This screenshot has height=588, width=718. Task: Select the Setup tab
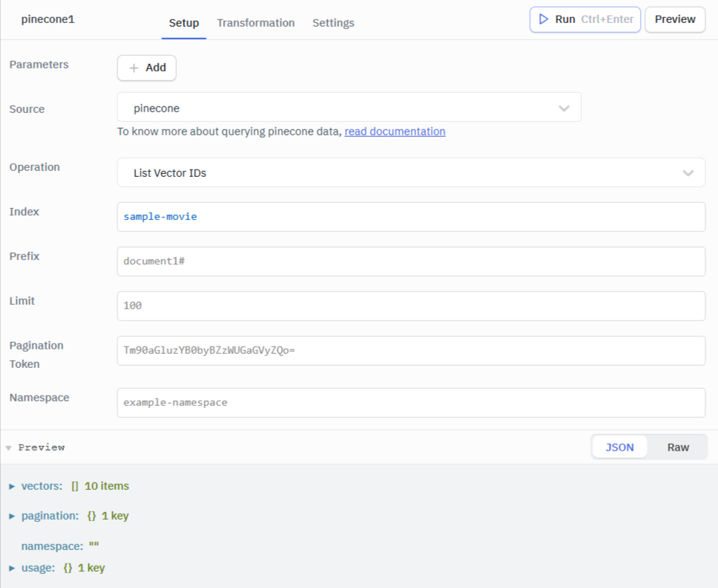(x=184, y=23)
